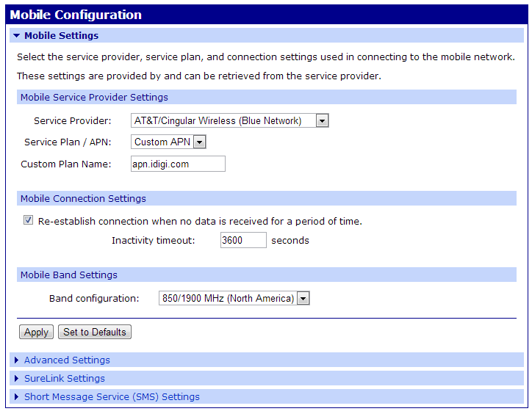The height and width of the screenshot is (414, 532).
Task: Click the Set to Defaults button
Action: coord(95,332)
